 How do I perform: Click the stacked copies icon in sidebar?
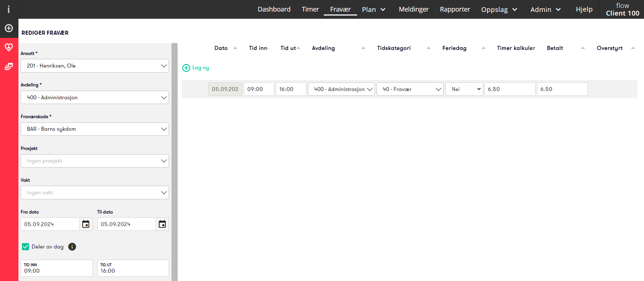coord(9,66)
